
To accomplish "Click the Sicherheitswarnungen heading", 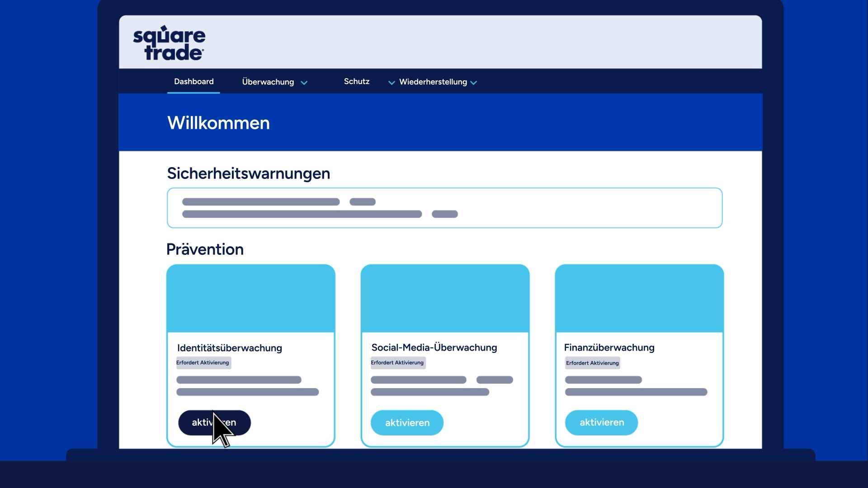I will (x=249, y=174).
